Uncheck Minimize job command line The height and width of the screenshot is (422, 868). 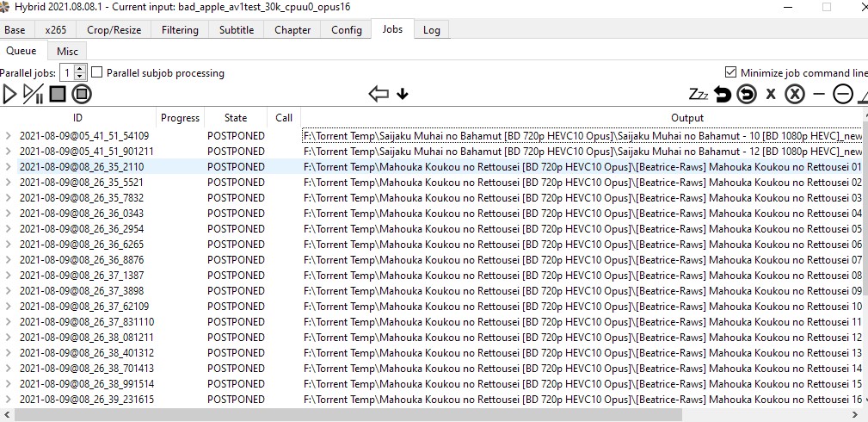coord(731,73)
